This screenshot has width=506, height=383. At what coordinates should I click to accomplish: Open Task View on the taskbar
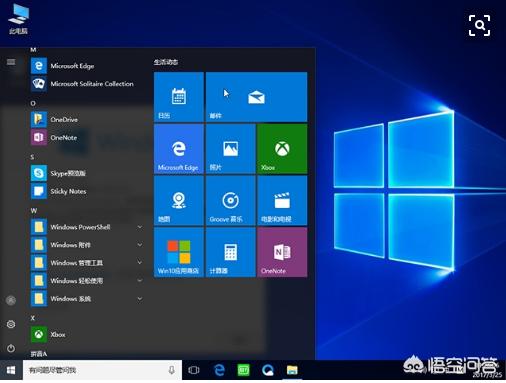coord(194,370)
